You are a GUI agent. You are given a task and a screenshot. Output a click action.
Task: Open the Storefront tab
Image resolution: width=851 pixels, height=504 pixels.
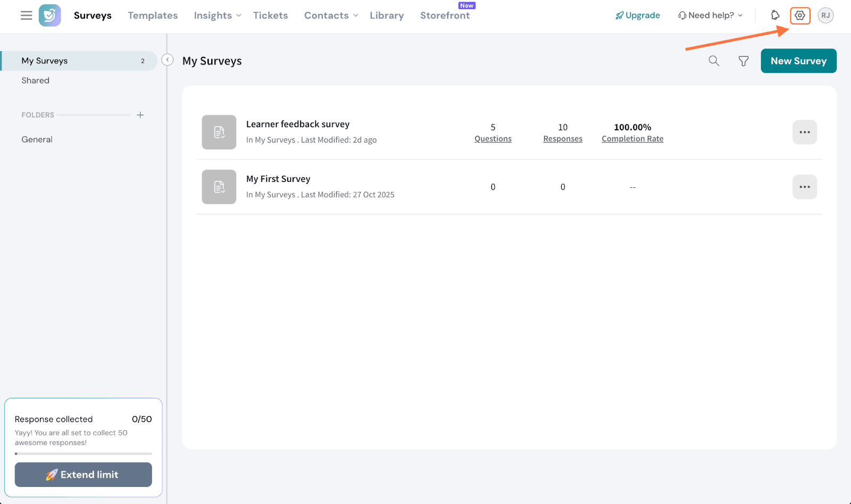[445, 15]
